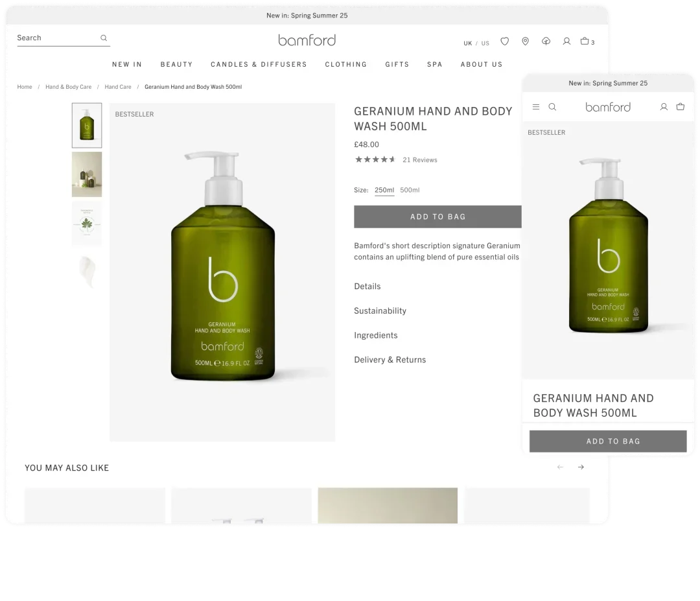Click the price £48.00
This screenshot has height=601, width=700.
tap(366, 145)
